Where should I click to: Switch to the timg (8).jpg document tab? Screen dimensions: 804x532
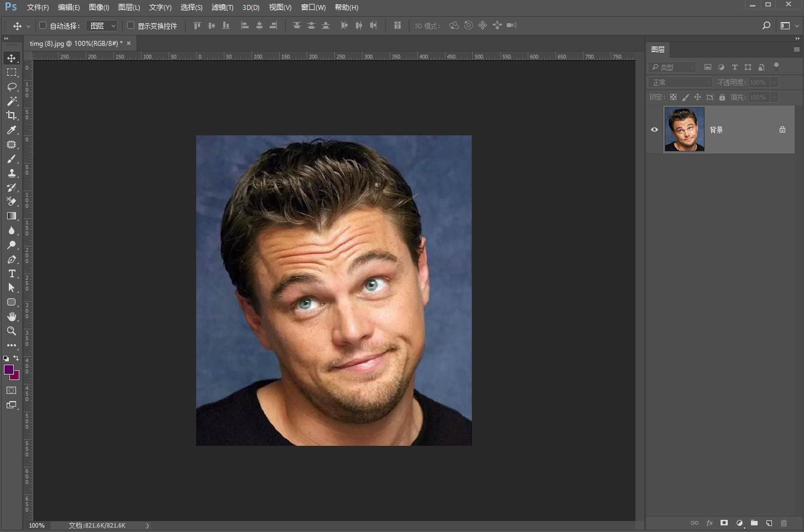(75, 43)
